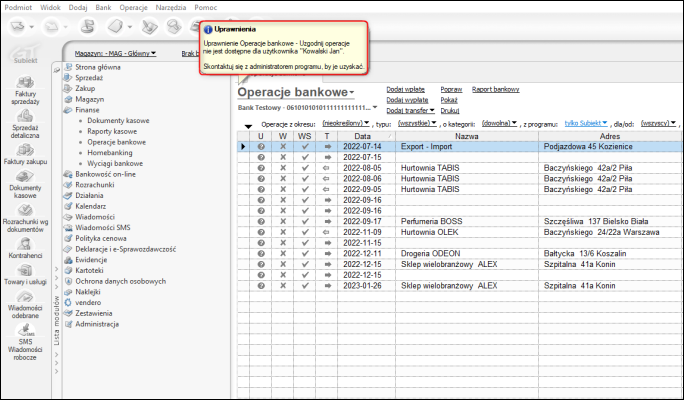Open SMS Wiadomości robocze shortcut
This screenshot has width=684, height=400.
point(25,342)
